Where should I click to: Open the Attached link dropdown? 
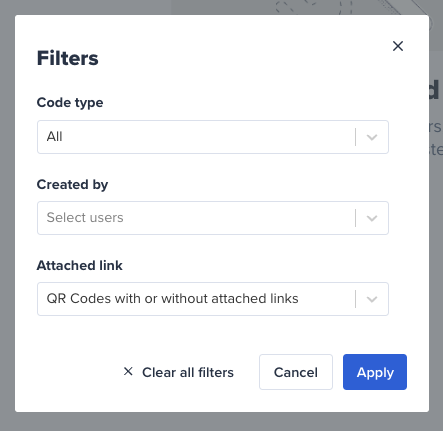213,299
